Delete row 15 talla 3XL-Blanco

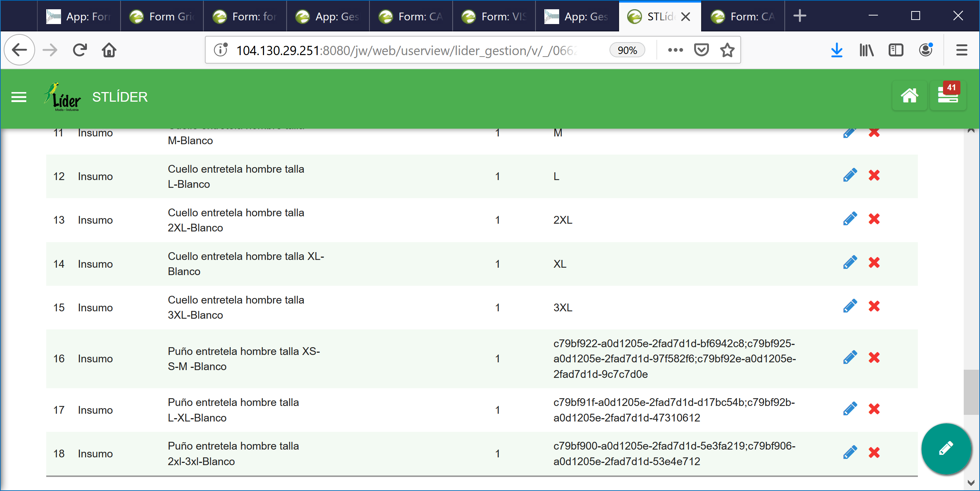click(x=874, y=306)
